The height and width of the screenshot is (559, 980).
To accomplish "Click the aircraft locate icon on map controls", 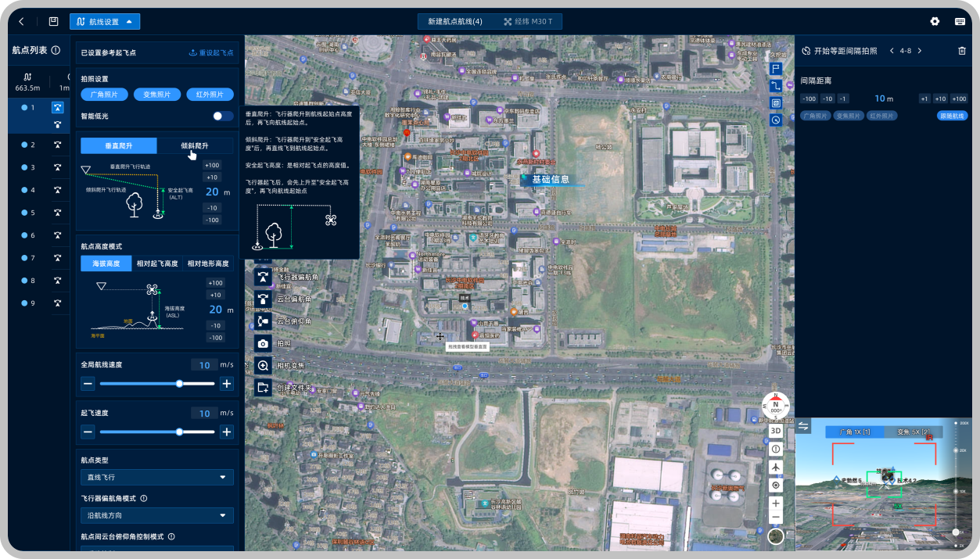I will coord(776,467).
